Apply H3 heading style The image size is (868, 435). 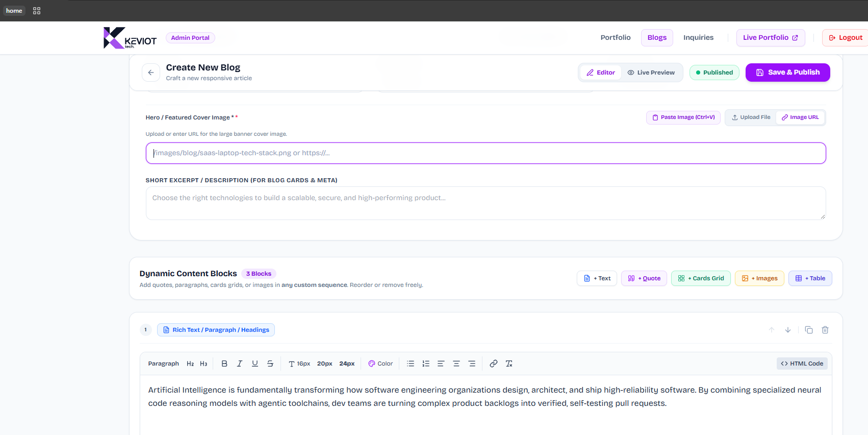tap(203, 364)
